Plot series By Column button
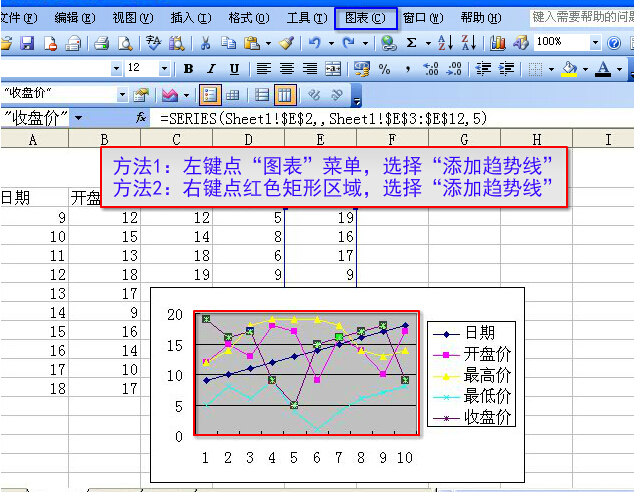This screenshot has width=634, height=492. coord(285,95)
